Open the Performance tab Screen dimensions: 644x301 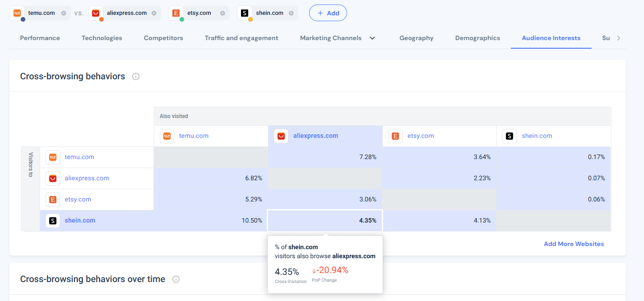tap(40, 38)
